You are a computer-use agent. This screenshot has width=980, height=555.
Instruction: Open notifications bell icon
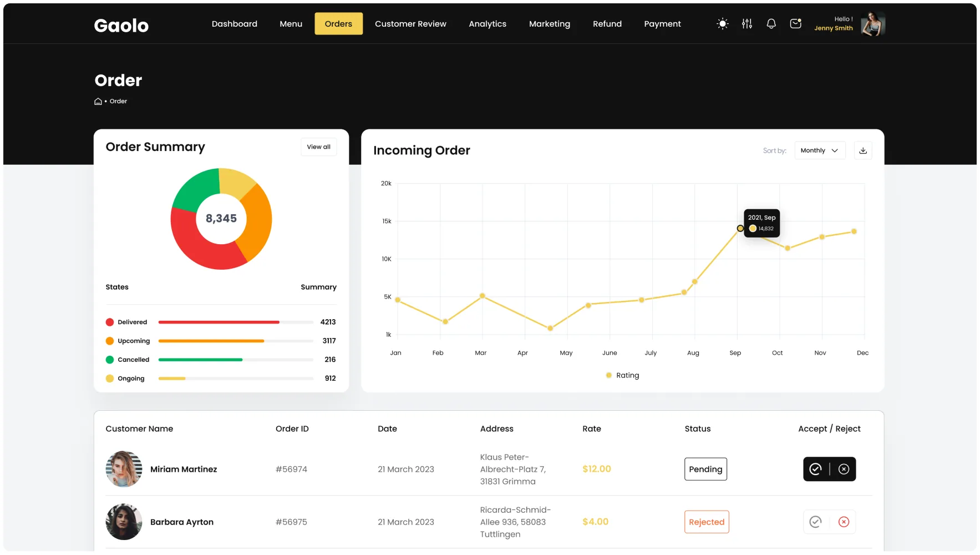[771, 24]
